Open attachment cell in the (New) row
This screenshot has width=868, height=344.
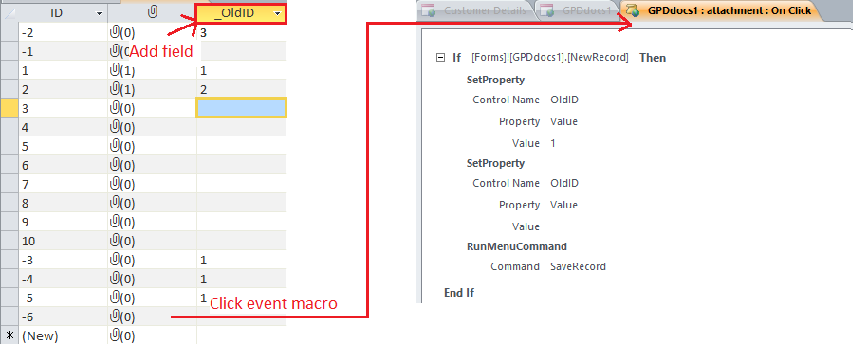(152, 335)
